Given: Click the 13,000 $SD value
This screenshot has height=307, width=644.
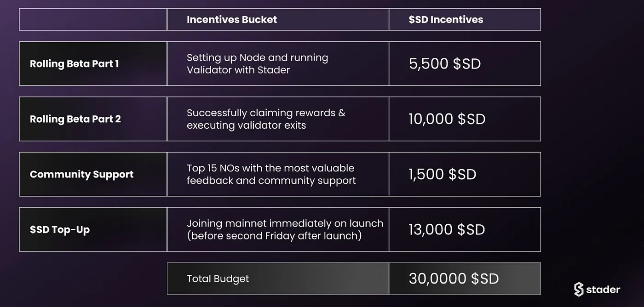Looking at the screenshot, I should pyautogui.click(x=447, y=229).
